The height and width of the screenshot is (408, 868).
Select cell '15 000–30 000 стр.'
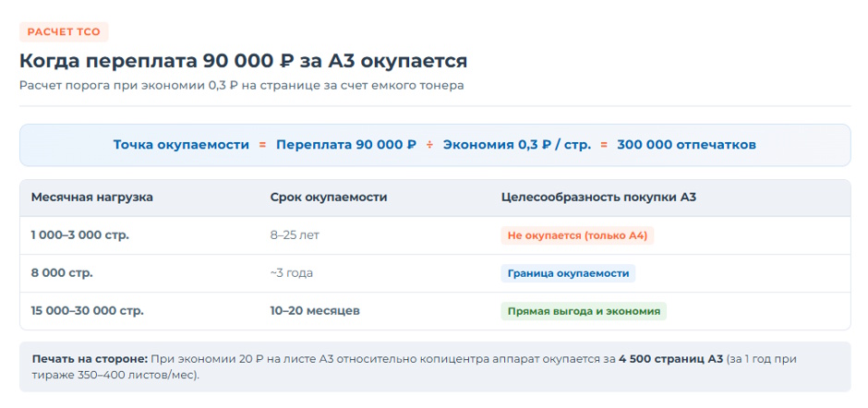click(88, 310)
